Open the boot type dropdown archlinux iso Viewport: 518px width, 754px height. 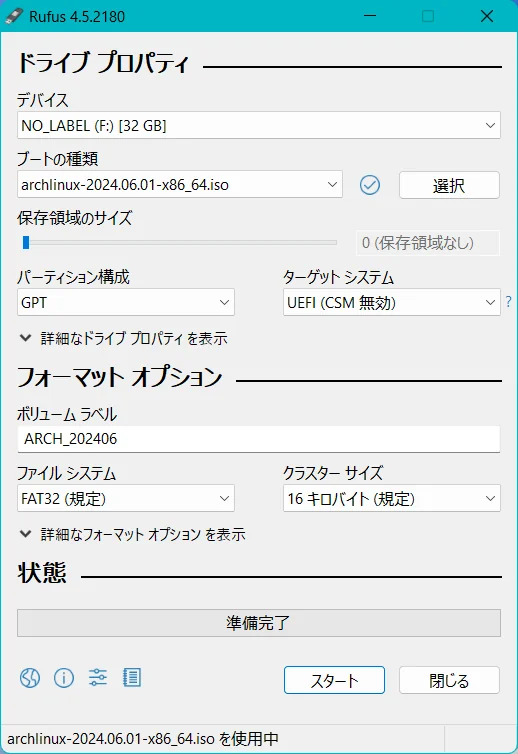tap(180, 185)
